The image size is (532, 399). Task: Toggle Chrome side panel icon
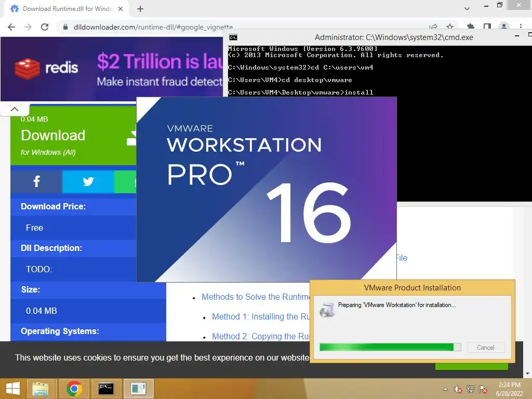tap(487, 26)
